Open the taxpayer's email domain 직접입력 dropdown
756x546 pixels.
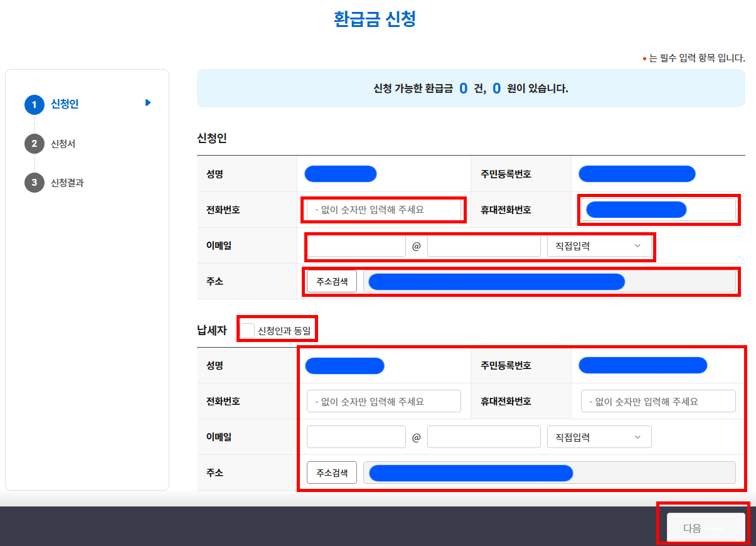pyautogui.click(x=599, y=437)
